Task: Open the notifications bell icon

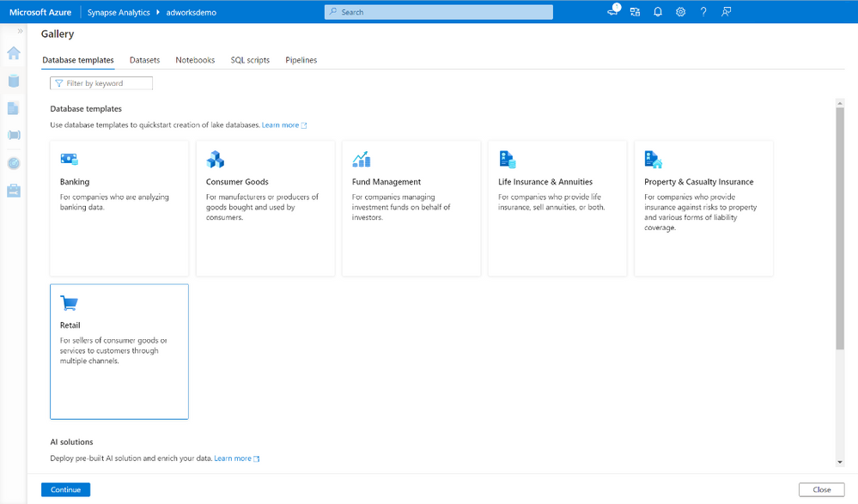Action: tap(658, 12)
